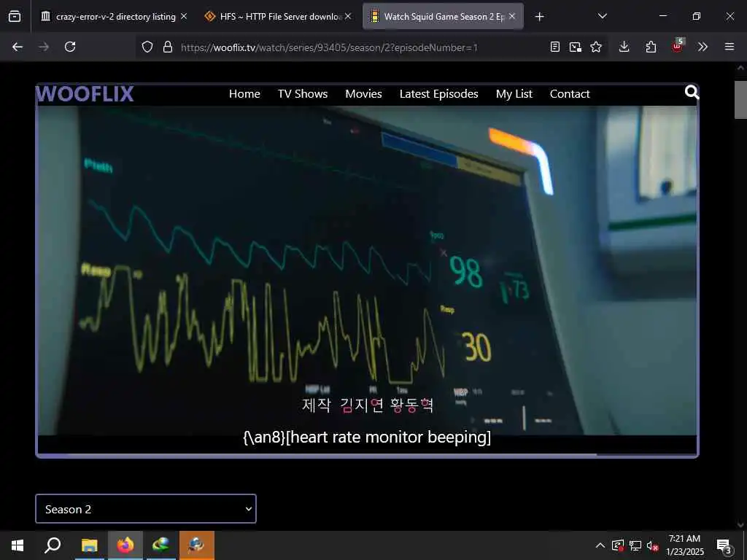This screenshot has width=747, height=560.
Task: Go forward to the next page
Action: [44, 47]
